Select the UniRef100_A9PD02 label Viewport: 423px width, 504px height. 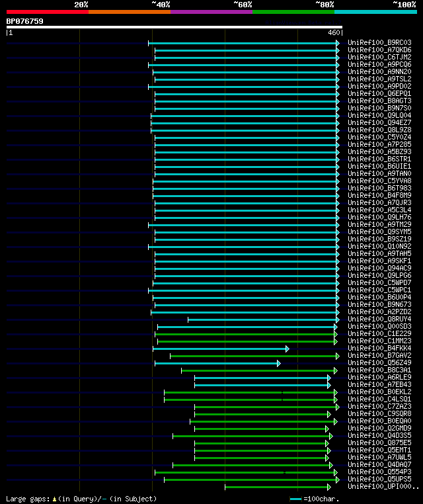(379, 86)
